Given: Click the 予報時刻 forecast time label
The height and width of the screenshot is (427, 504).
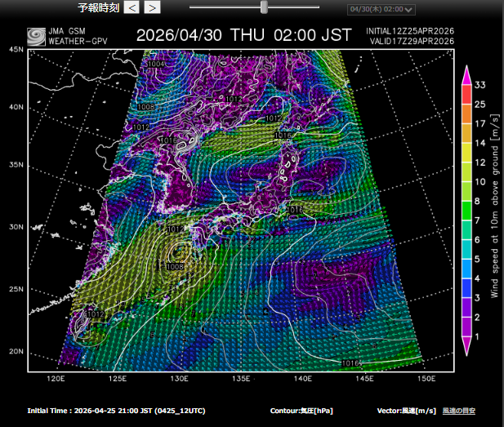Looking at the screenshot, I should coord(98,7).
